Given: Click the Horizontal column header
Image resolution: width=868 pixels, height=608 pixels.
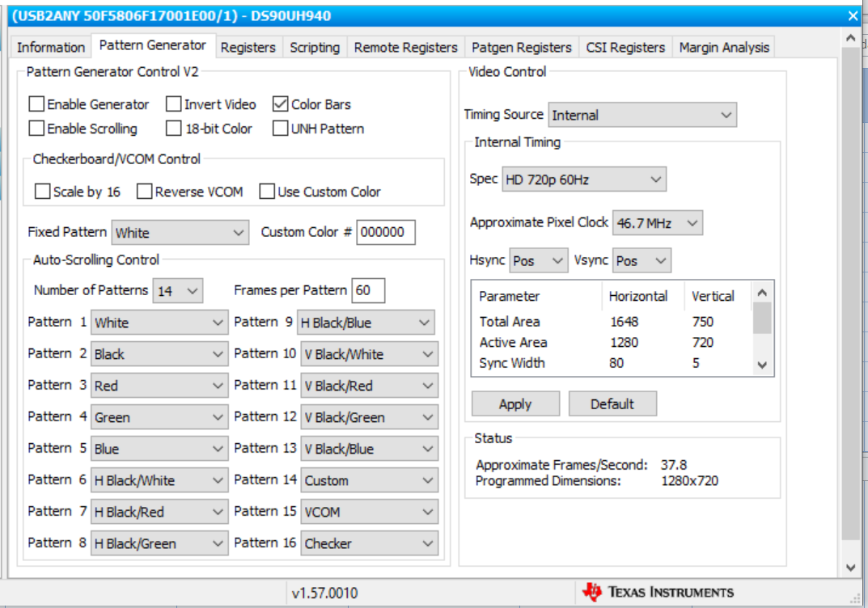Looking at the screenshot, I should 638,296.
